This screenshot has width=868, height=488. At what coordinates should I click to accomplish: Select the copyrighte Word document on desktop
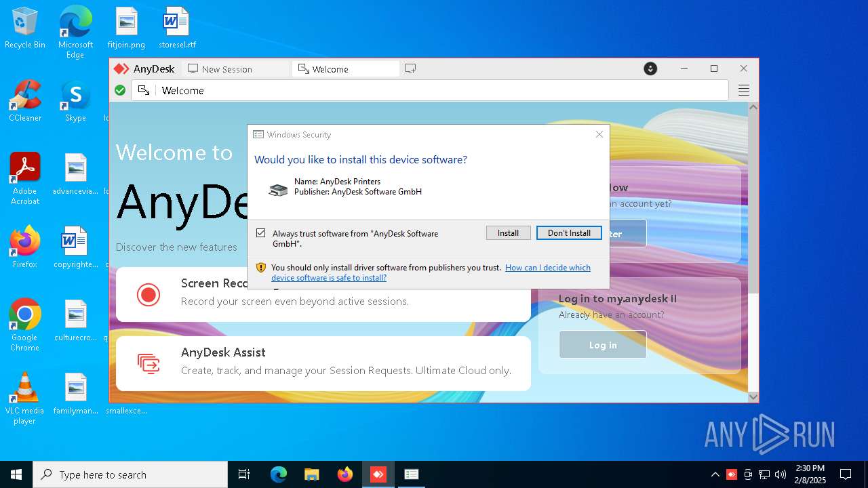75,247
